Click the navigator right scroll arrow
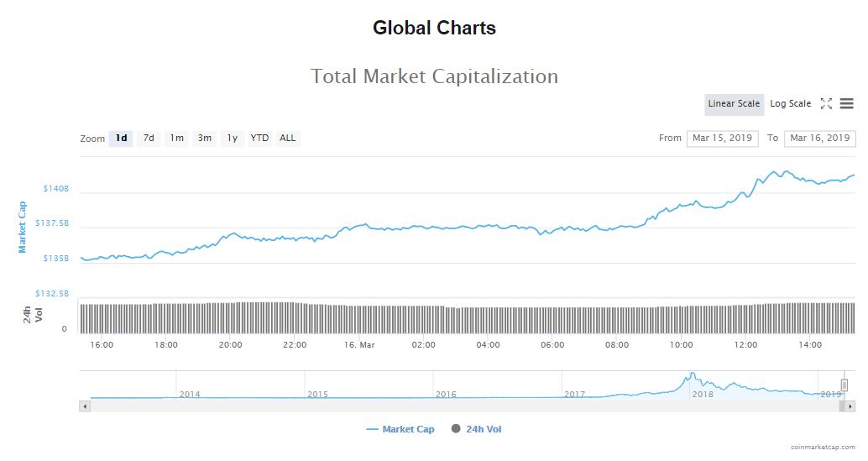The width and height of the screenshot is (868, 461). click(x=850, y=406)
